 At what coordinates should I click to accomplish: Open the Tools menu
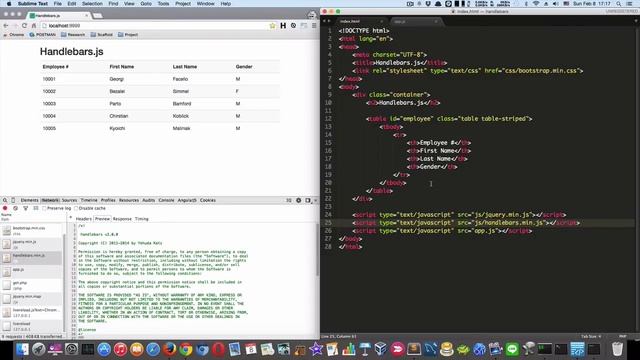(x=163, y=4)
